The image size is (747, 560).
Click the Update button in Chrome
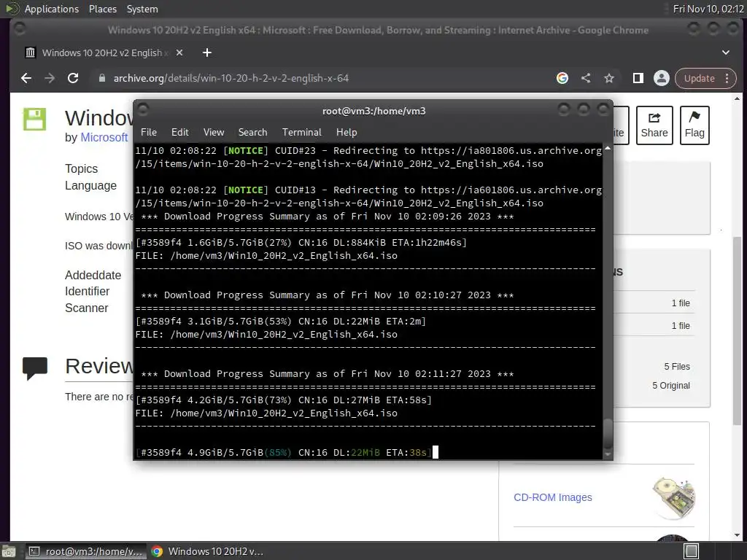click(x=700, y=78)
